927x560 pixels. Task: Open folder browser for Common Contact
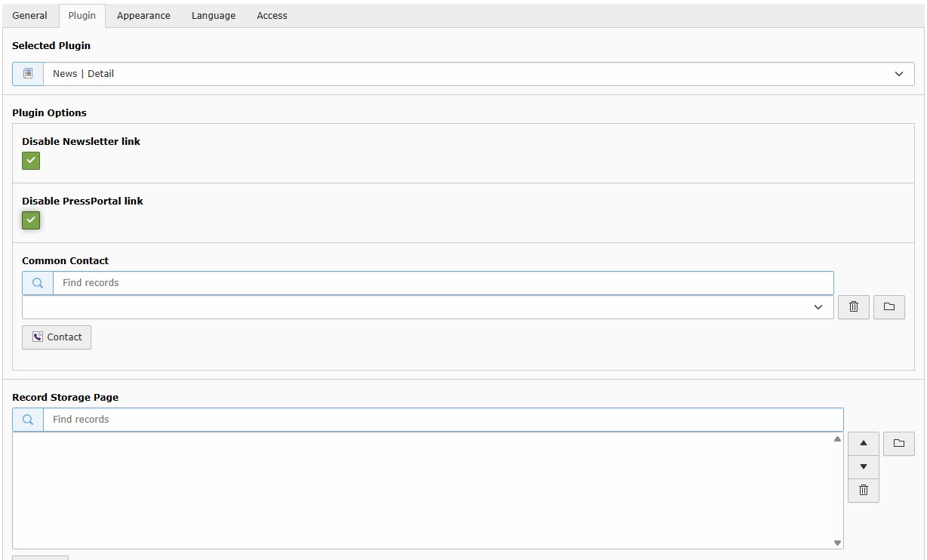[889, 306]
